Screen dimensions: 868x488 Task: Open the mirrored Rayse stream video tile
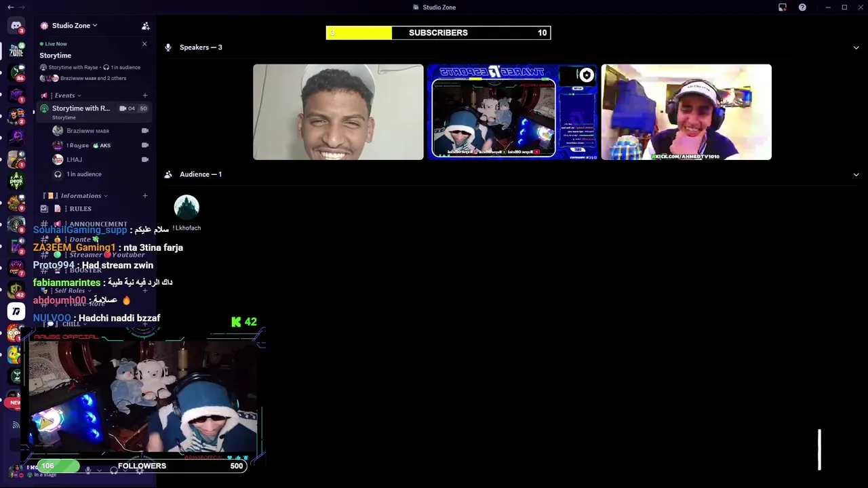[512, 112]
